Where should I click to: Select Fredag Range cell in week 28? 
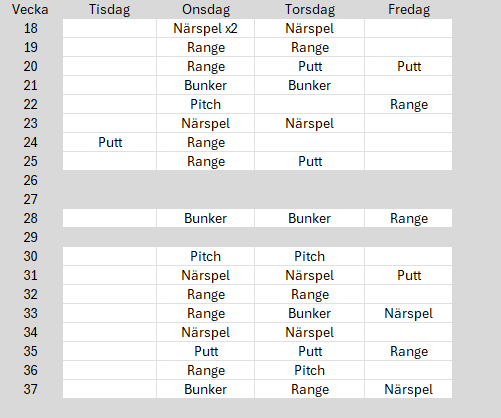[409, 218]
